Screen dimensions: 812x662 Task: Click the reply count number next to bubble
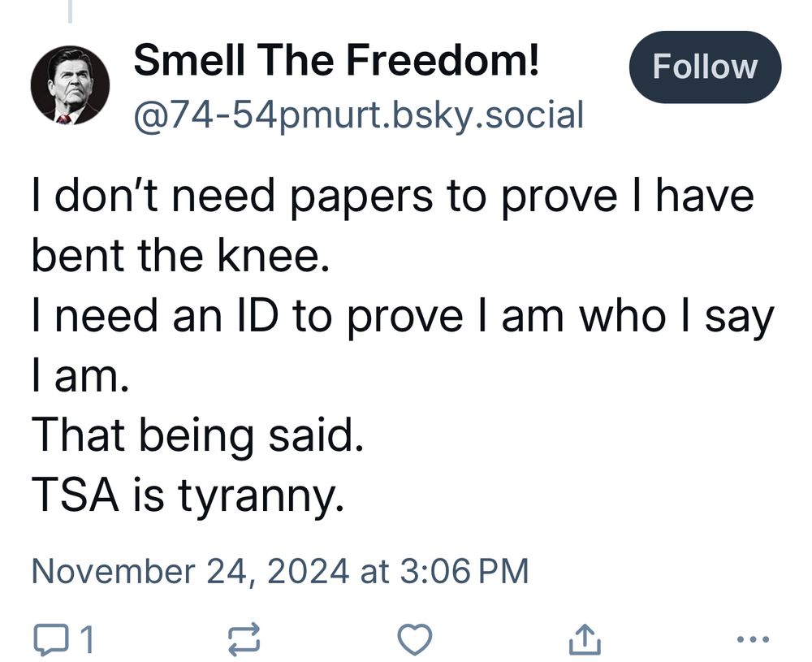coord(86,640)
